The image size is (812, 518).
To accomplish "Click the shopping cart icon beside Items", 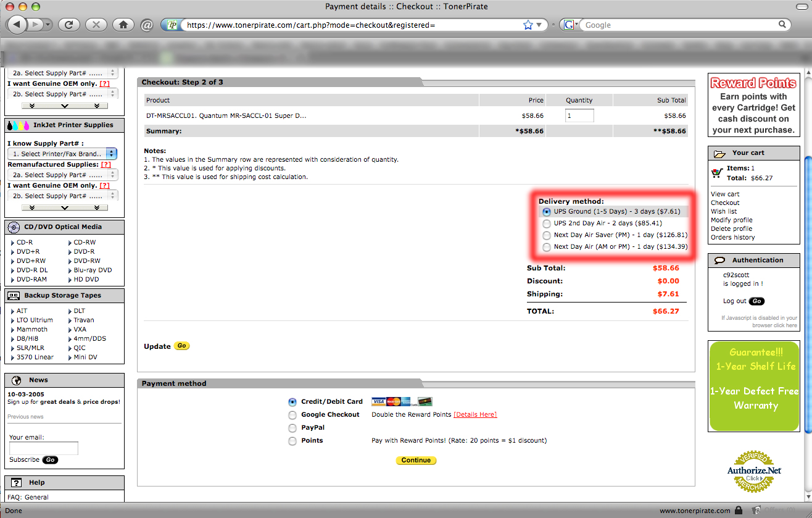I will pyautogui.click(x=717, y=173).
